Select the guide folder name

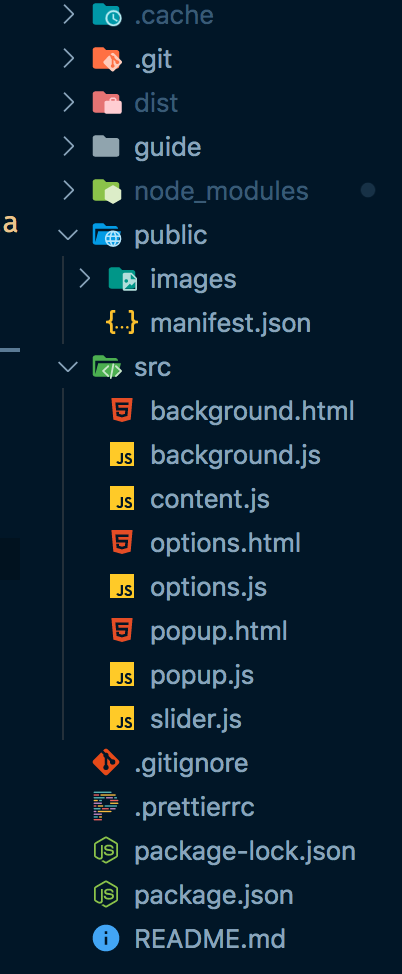click(x=168, y=148)
